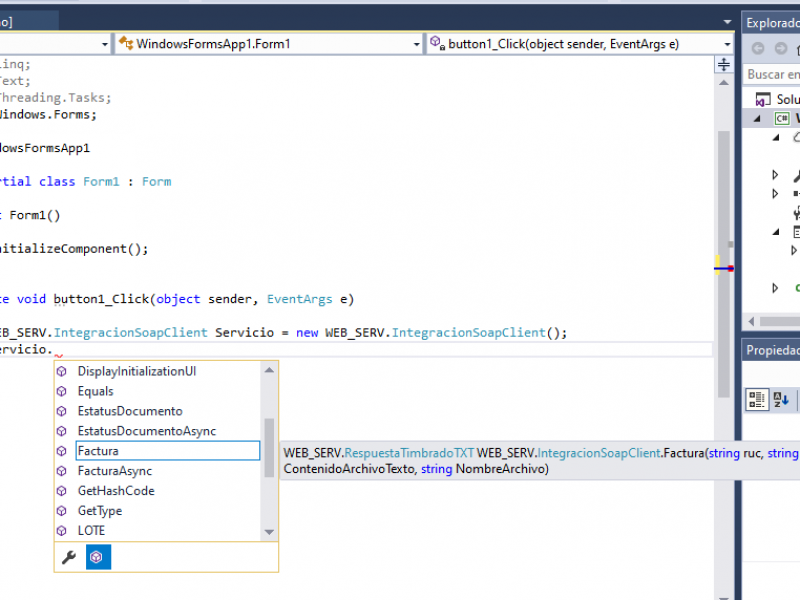Click the Solution Explorer search box
Screen dimensions: 800x600
[x=773, y=74]
